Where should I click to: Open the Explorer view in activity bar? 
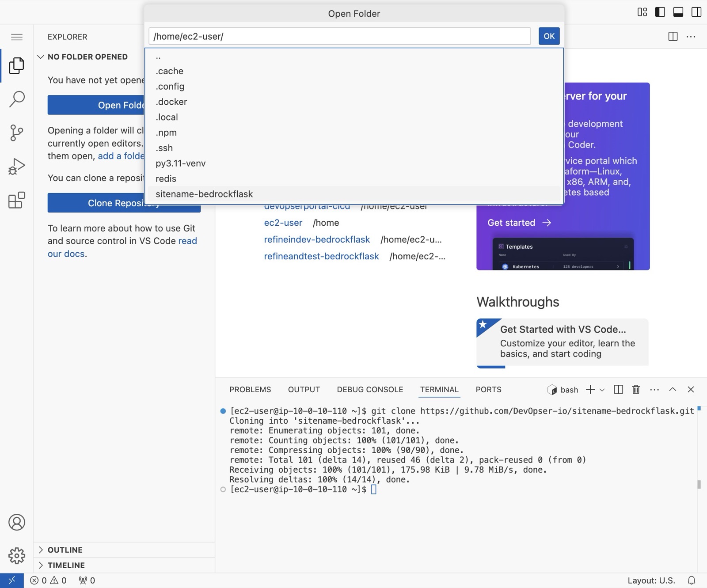[17, 66]
